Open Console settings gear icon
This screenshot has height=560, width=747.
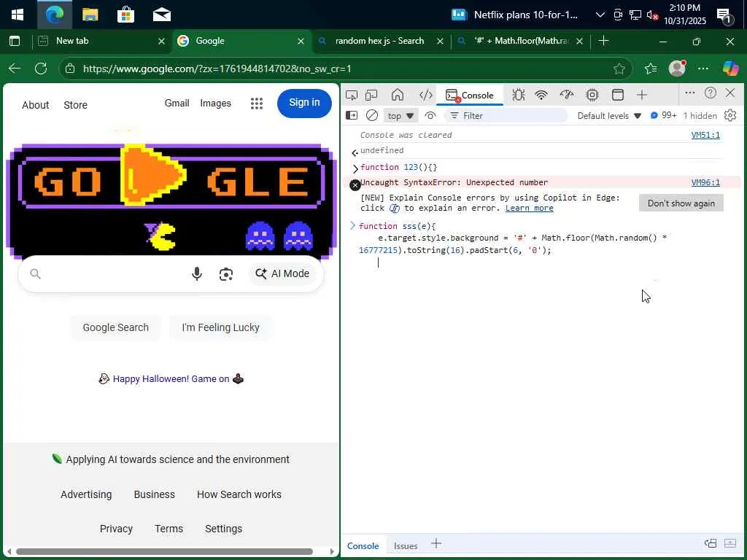729,115
